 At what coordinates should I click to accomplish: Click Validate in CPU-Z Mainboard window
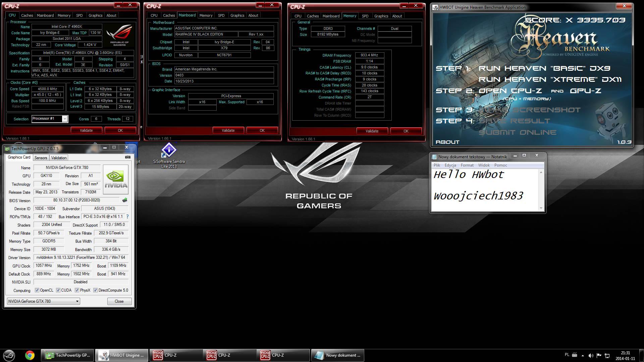click(228, 130)
